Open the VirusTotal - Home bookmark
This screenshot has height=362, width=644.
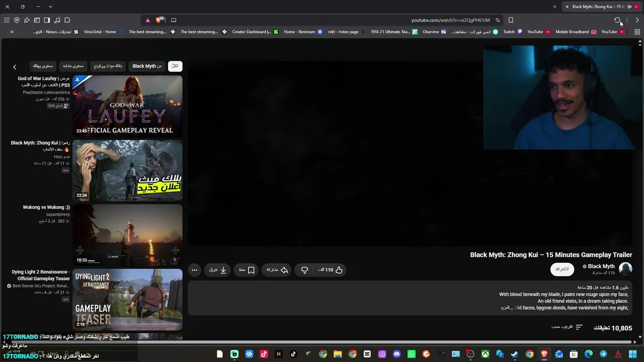click(104, 32)
